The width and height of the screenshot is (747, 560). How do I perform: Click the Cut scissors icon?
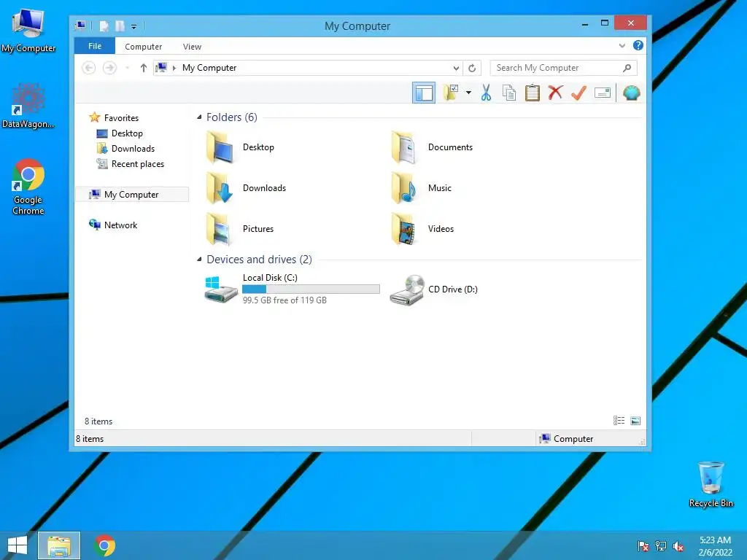[486, 93]
